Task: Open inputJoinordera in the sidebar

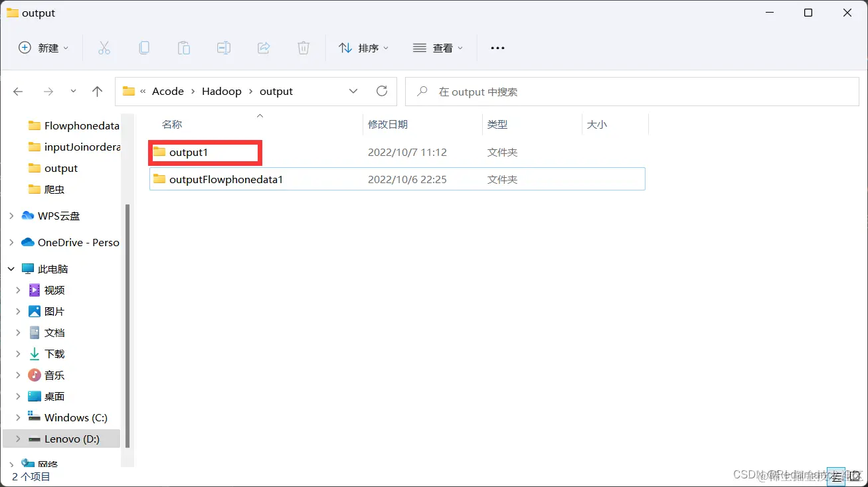Action: coord(73,147)
